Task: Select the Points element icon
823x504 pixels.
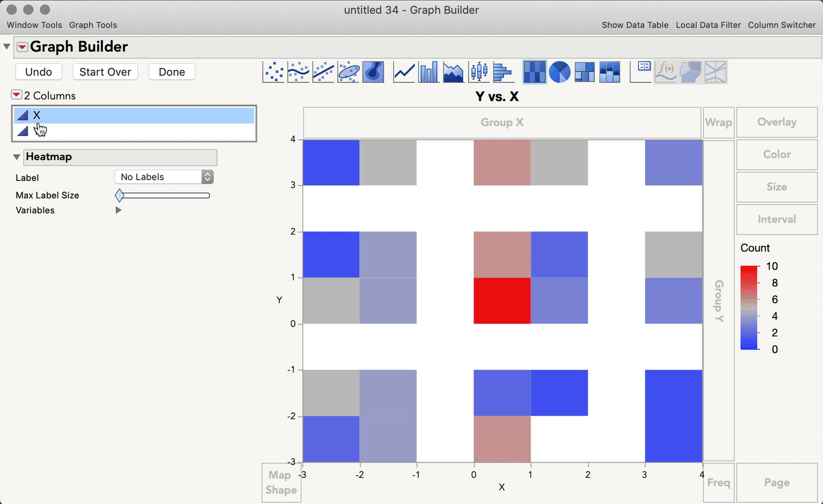Action: coord(273,72)
